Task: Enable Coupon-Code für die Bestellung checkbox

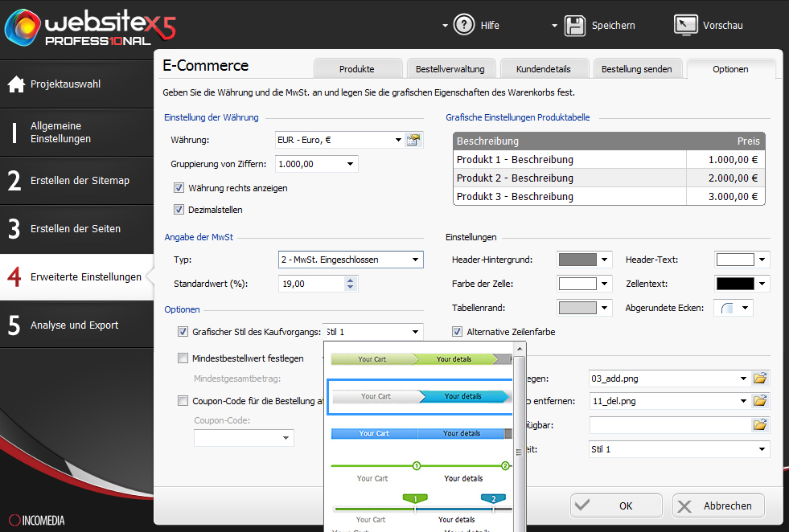Action: click(183, 401)
